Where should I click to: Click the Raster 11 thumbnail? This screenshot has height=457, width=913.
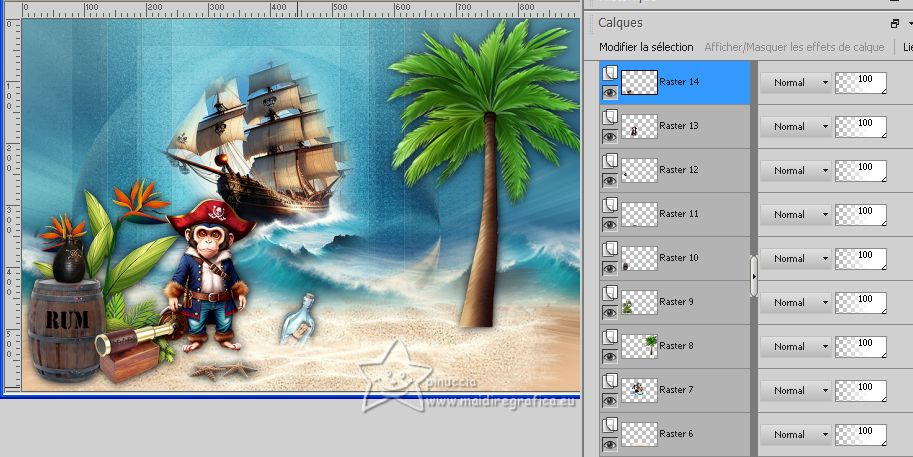[639, 214]
